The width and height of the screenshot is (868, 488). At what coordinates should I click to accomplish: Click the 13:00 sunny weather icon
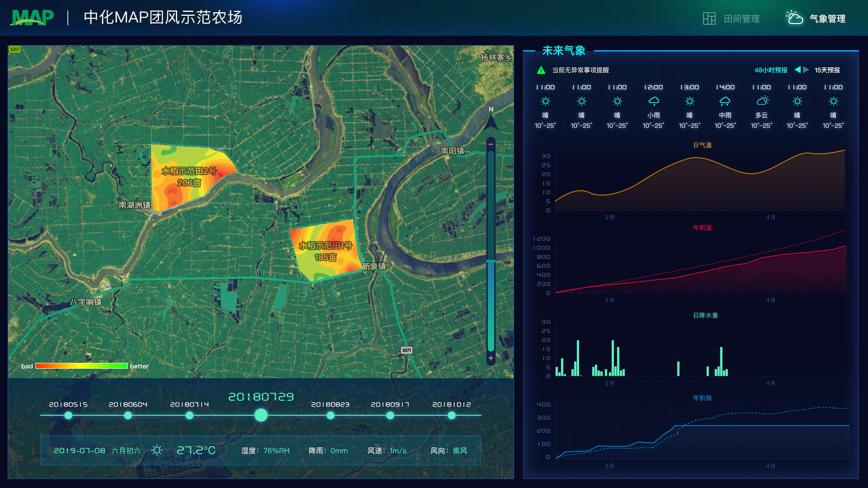pyautogui.click(x=689, y=101)
